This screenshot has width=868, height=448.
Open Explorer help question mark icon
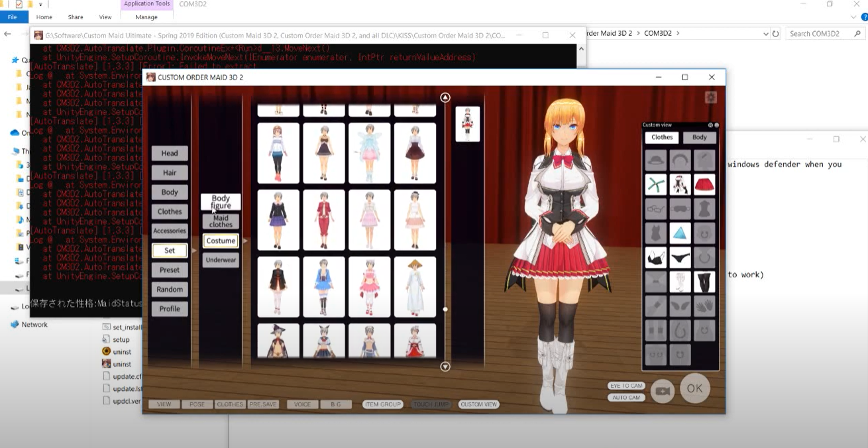tap(864, 17)
